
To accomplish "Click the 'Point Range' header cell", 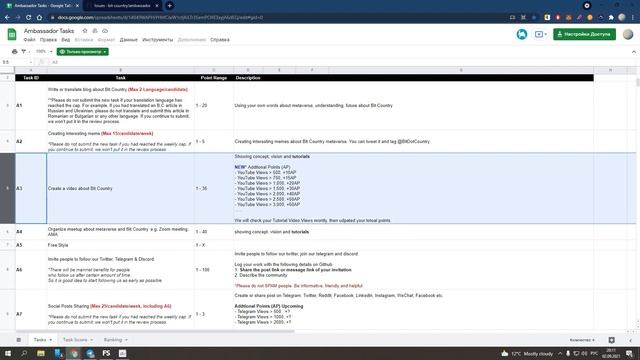I will point(214,78).
